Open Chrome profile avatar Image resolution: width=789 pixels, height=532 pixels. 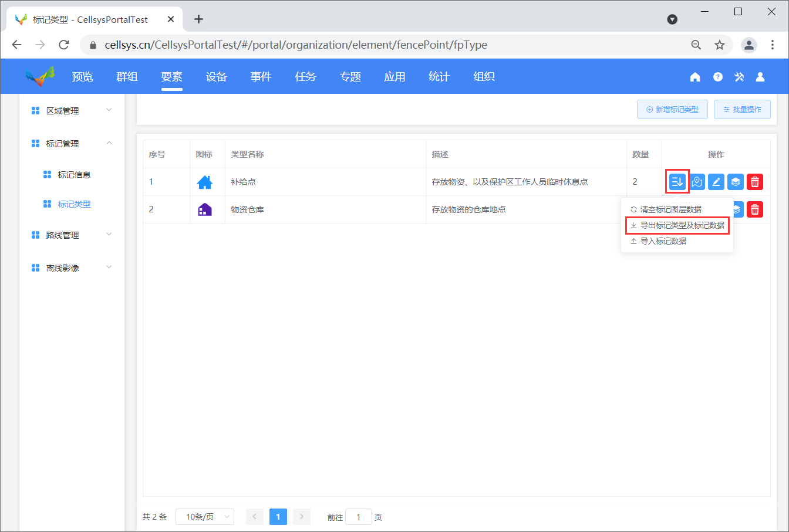tap(748, 45)
